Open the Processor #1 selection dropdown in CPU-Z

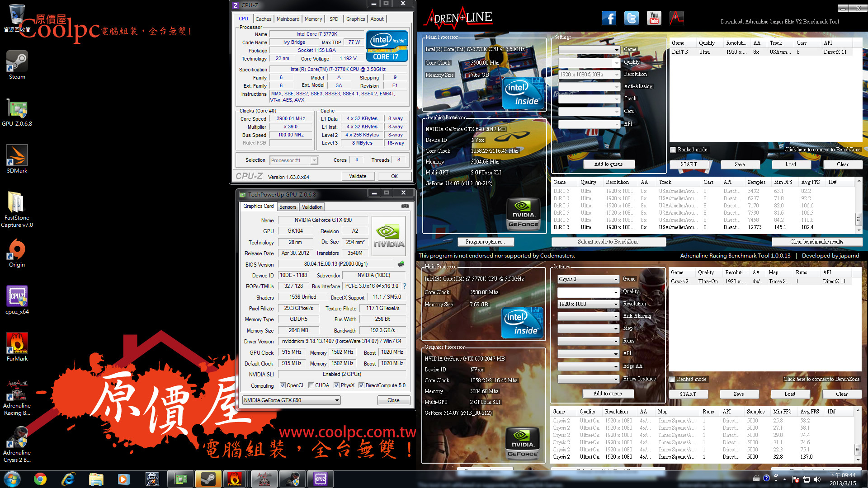coord(294,160)
